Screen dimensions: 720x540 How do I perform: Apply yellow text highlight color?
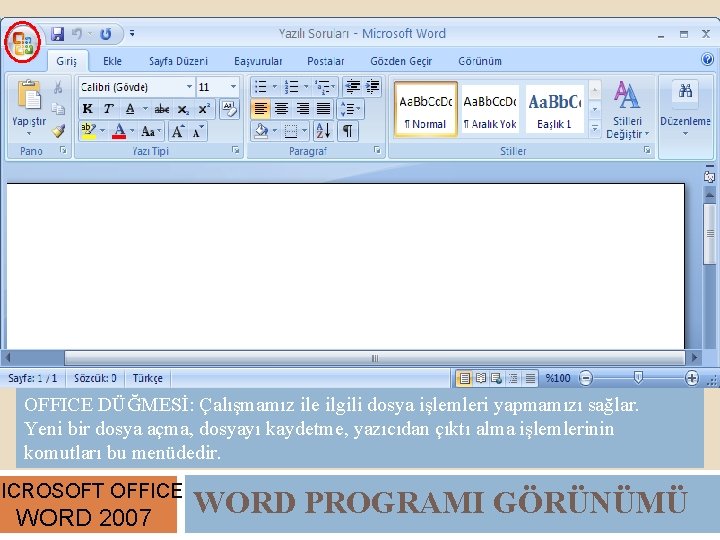(88, 132)
